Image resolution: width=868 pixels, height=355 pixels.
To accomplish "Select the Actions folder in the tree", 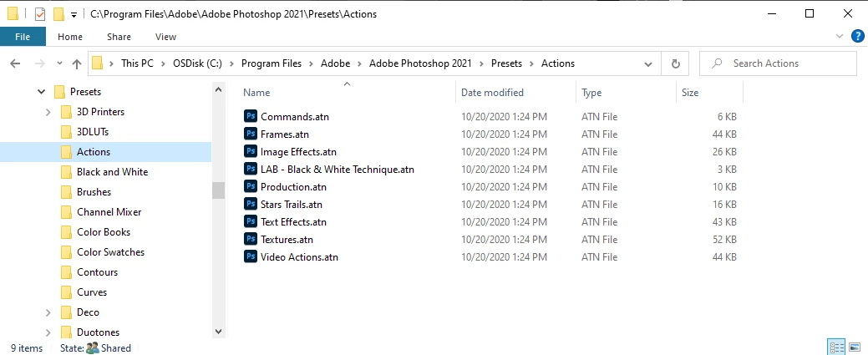I will pyautogui.click(x=93, y=152).
